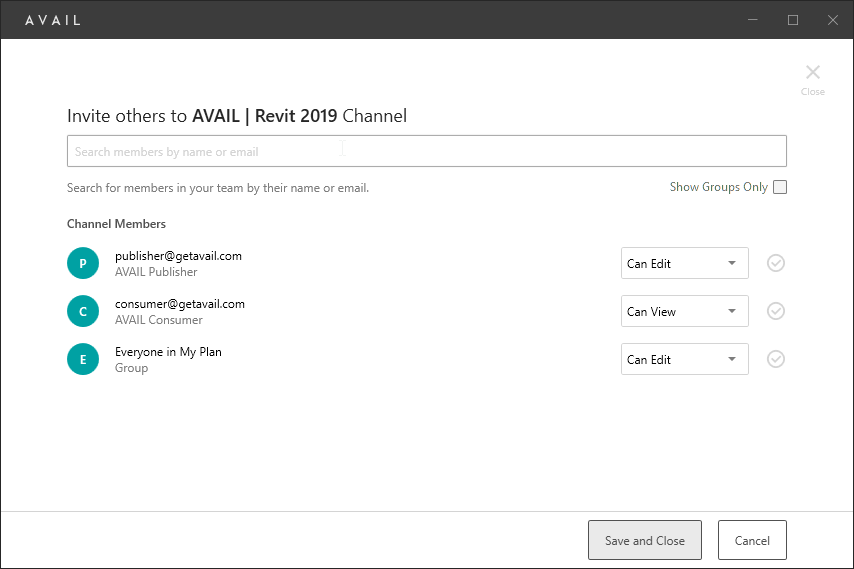The height and width of the screenshot is (569, 854).
Task: Click the Cancel button
Action: pyautogui.click(x=752, y=540)
